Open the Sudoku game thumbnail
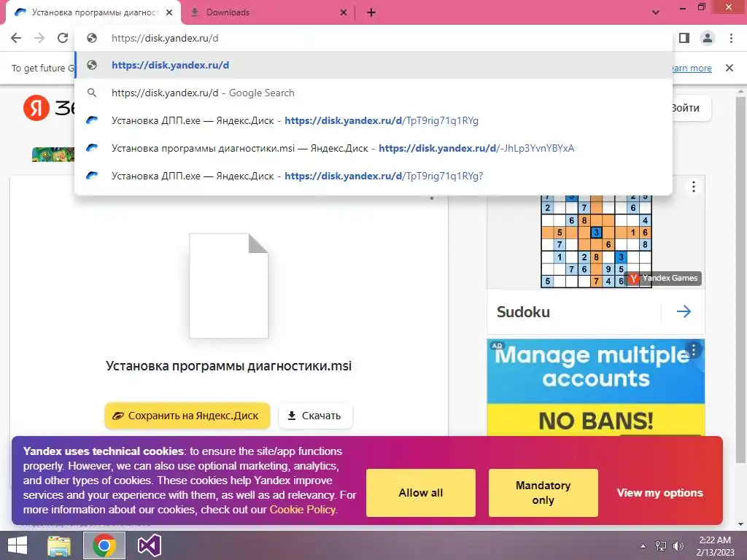 coord(595,241)
